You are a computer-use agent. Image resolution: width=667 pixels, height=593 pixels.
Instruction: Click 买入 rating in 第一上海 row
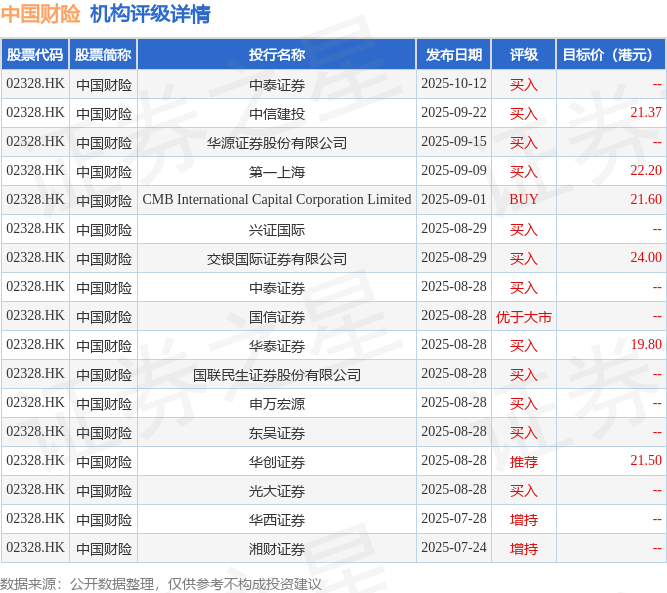(524, 171)
